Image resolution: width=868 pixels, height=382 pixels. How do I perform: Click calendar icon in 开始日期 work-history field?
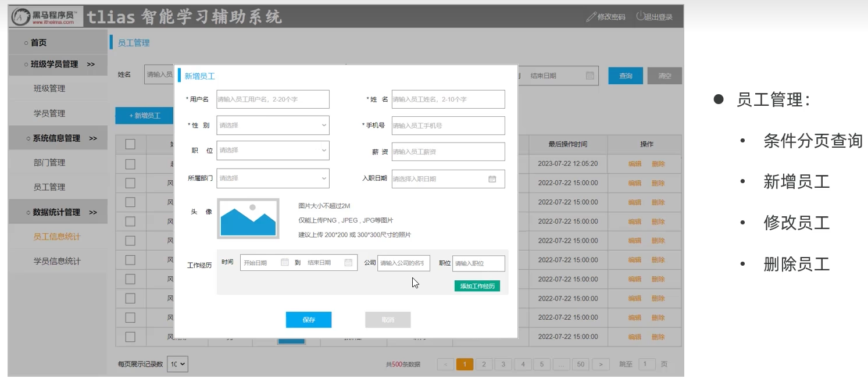click(284, 262)
